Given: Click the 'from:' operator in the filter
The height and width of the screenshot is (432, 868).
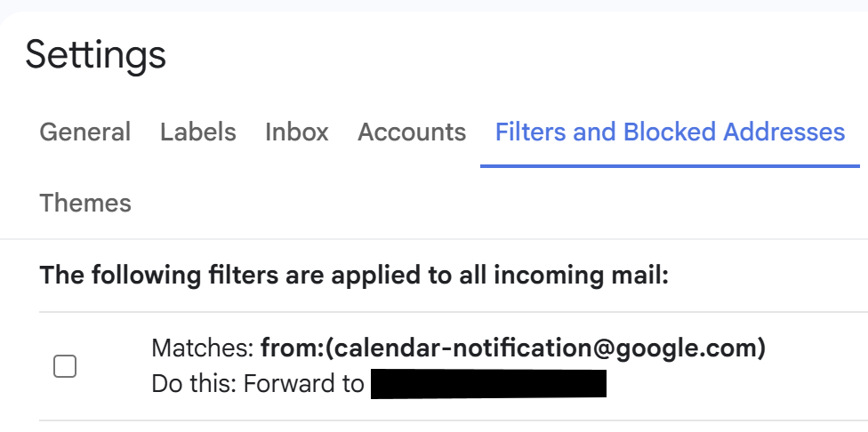Looking at the screenshot, I should pos(291,348).
